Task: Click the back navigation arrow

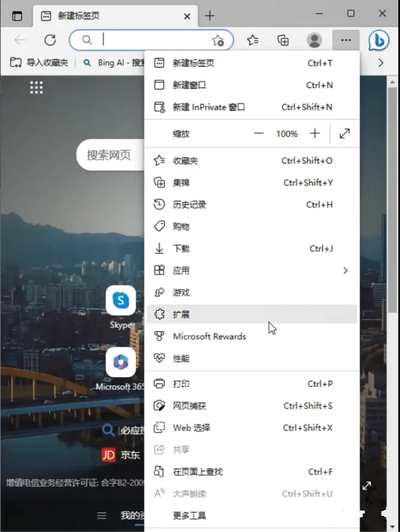Action: tap(20, 40)
